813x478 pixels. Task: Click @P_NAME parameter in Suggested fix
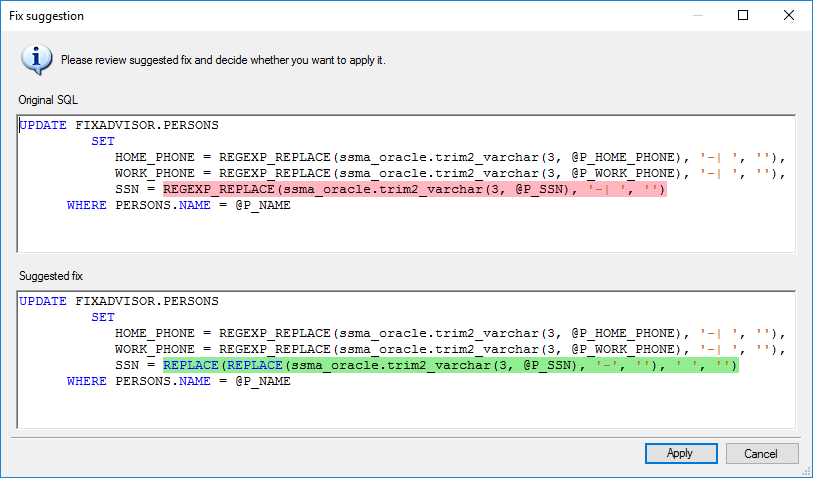263,381
